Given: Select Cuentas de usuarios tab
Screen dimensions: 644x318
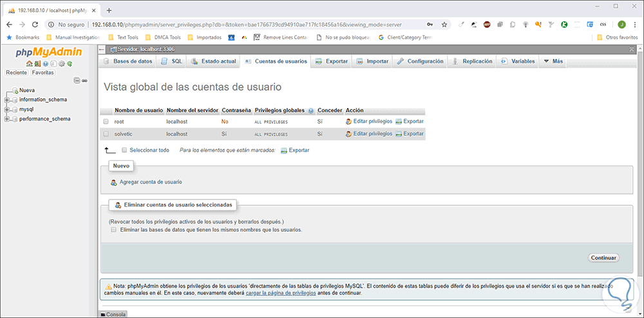Looking at the screenshot, I should click(276, 61).
